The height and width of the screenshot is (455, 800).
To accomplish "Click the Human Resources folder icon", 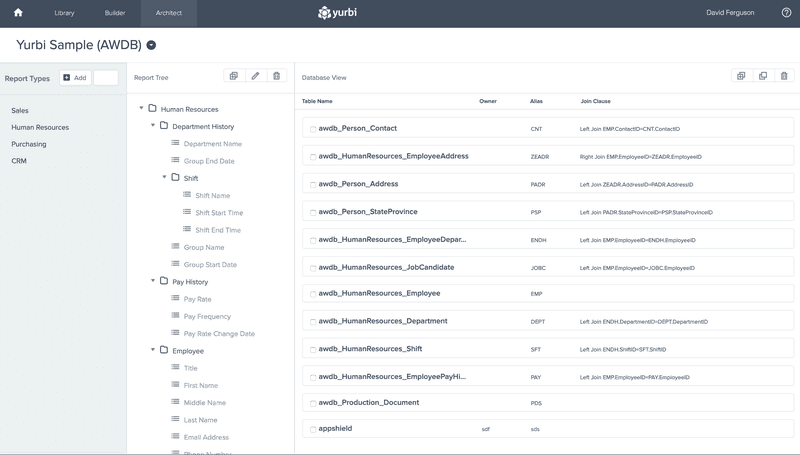I will pos(152,108).
